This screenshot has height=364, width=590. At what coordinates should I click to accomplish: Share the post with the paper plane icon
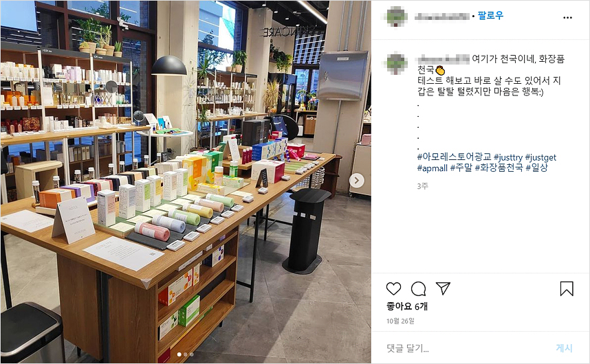[443, 288]
